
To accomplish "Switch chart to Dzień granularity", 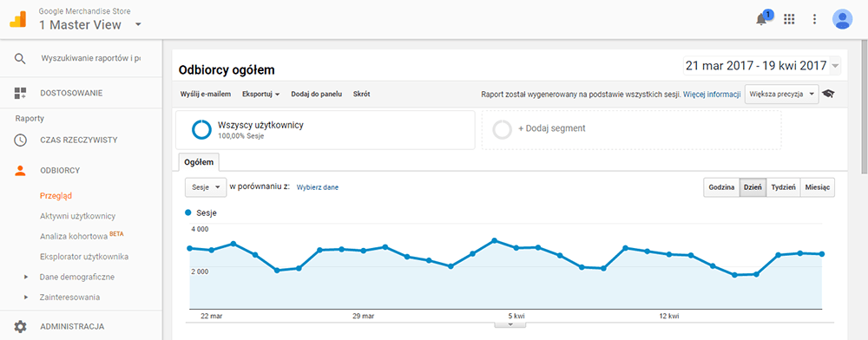I will point(753,187).
